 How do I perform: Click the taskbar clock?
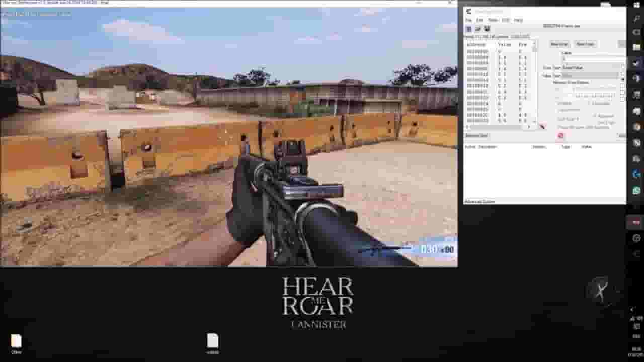(x=636, y=351)
